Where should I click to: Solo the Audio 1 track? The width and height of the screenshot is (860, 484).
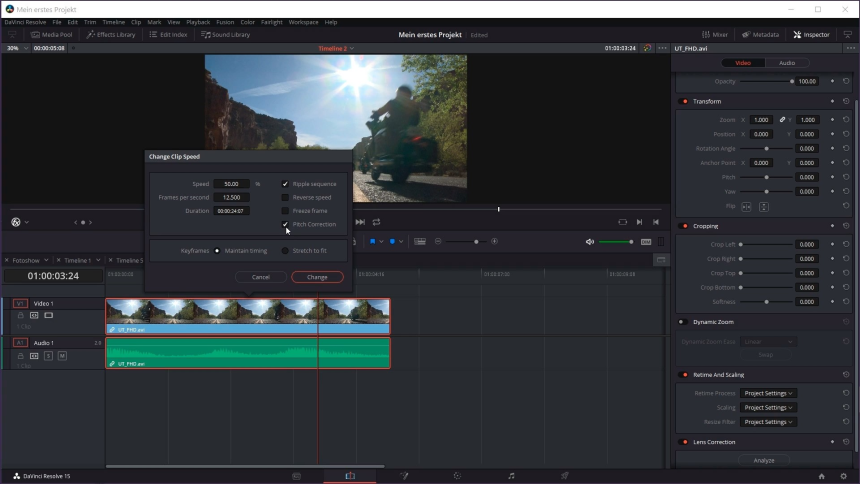pos(48,356)
